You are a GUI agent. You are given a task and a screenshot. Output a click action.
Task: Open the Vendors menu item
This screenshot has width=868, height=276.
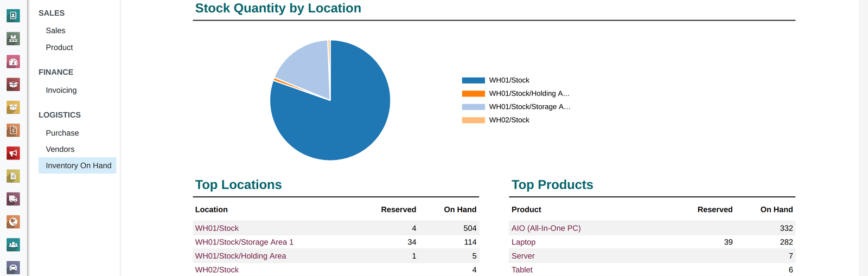60,149
